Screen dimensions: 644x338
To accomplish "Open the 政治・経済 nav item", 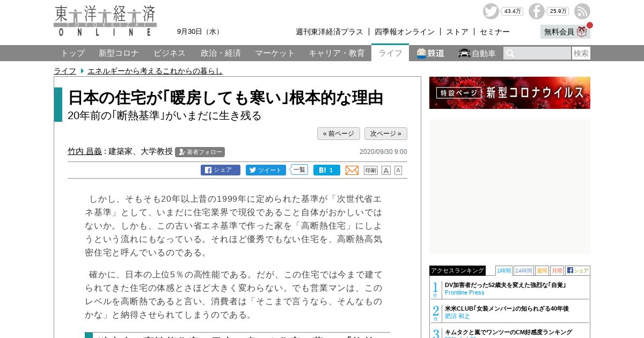I will [221, 53].
